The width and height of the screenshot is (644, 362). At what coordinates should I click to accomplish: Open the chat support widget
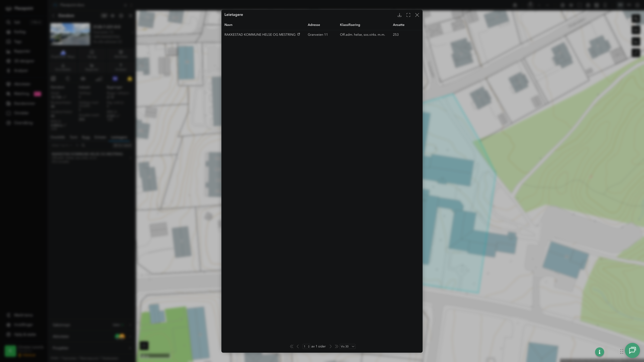coord(632,350)
